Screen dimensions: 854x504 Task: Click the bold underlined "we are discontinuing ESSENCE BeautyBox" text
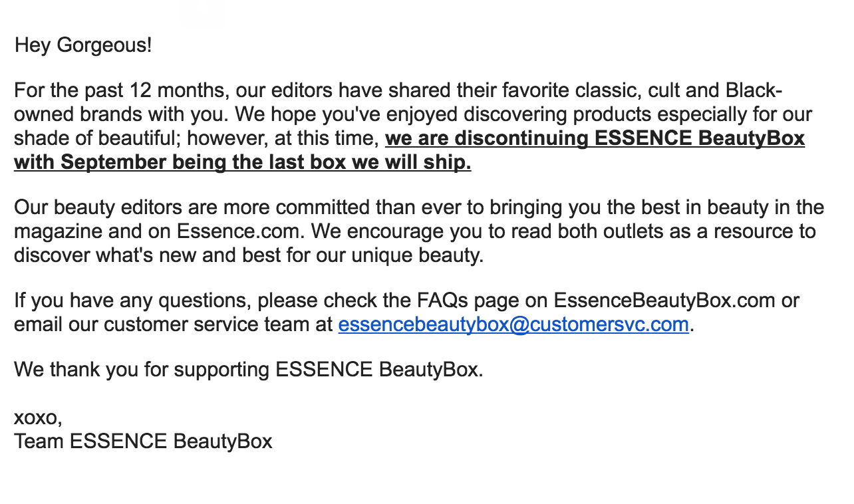[x=595, y=139]
